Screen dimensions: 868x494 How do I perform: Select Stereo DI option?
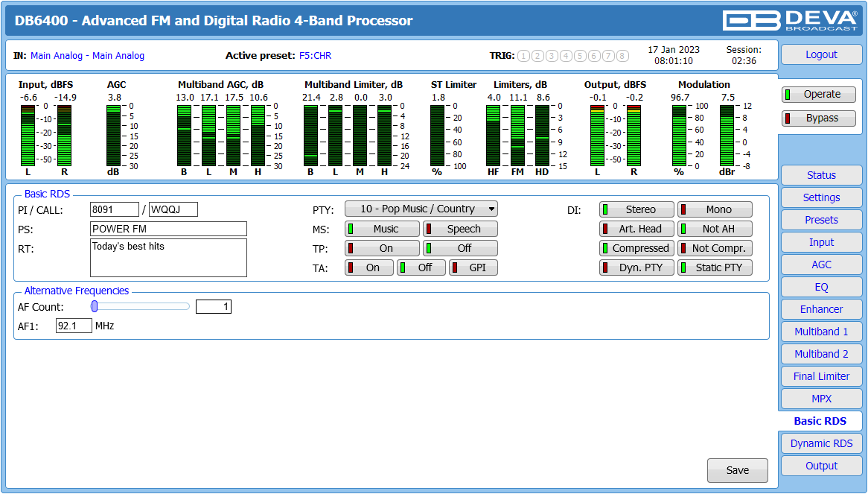point(636,209)
